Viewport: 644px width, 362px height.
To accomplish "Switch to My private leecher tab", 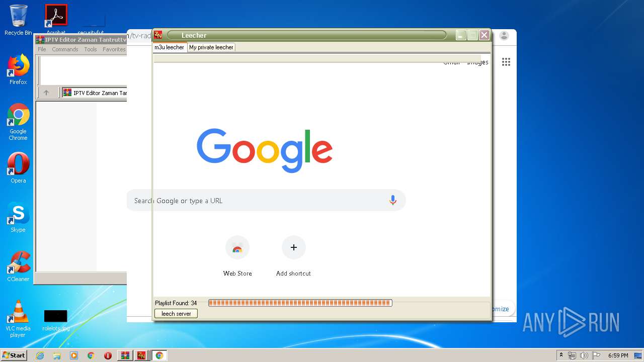I will coord(211,47).
